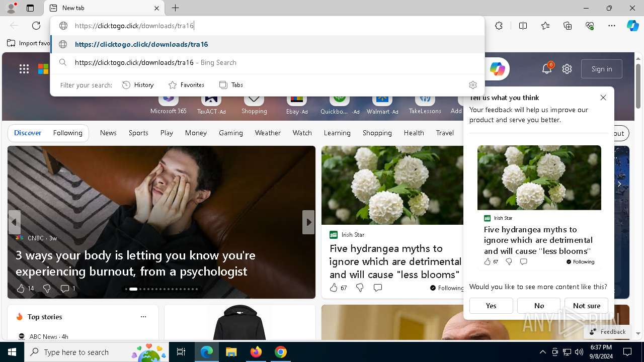Answer Yes in the feedback popup
Image resolution: width=644 pixels, height=362 pixels.
click(x=491, y=306)
